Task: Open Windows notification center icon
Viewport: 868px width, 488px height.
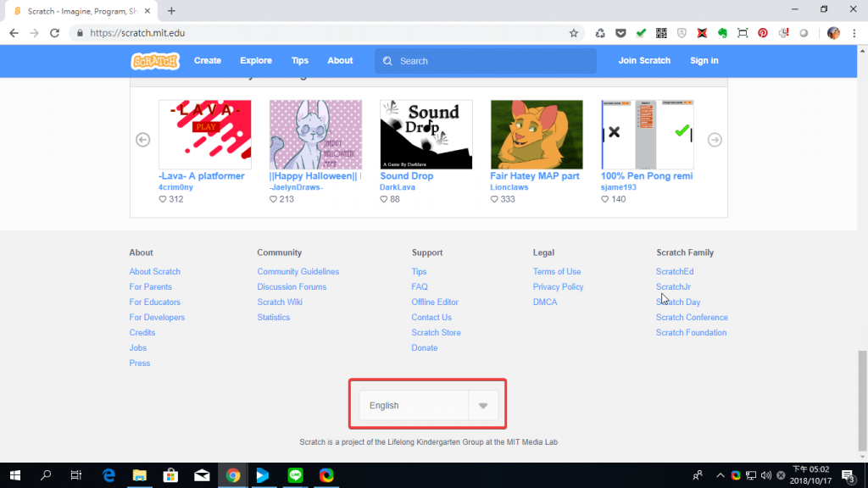Action: (x=848, y=475)
